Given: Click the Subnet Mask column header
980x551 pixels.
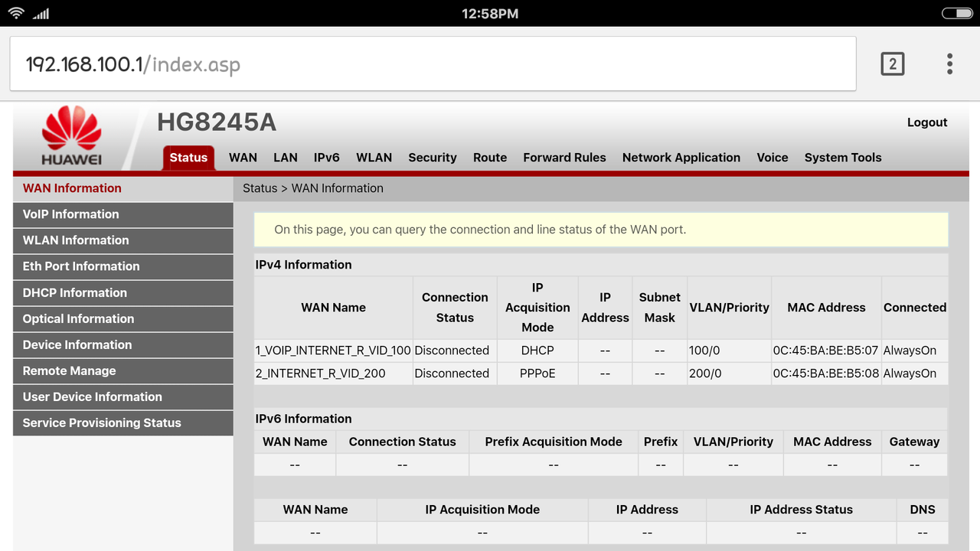Looking at the screenshot, I should point(660,308).
